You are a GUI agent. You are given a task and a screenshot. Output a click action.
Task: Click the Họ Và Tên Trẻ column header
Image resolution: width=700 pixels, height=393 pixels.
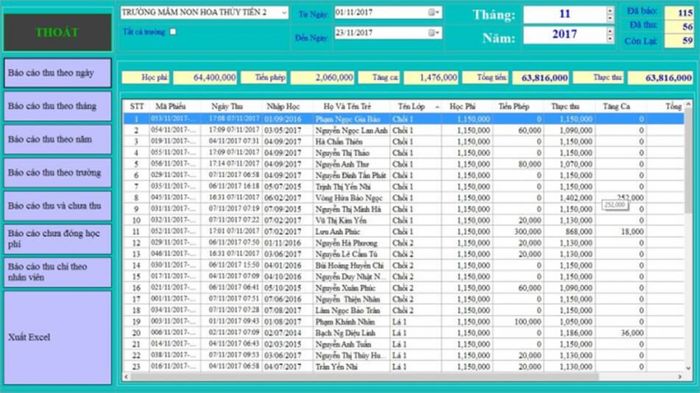347,106
